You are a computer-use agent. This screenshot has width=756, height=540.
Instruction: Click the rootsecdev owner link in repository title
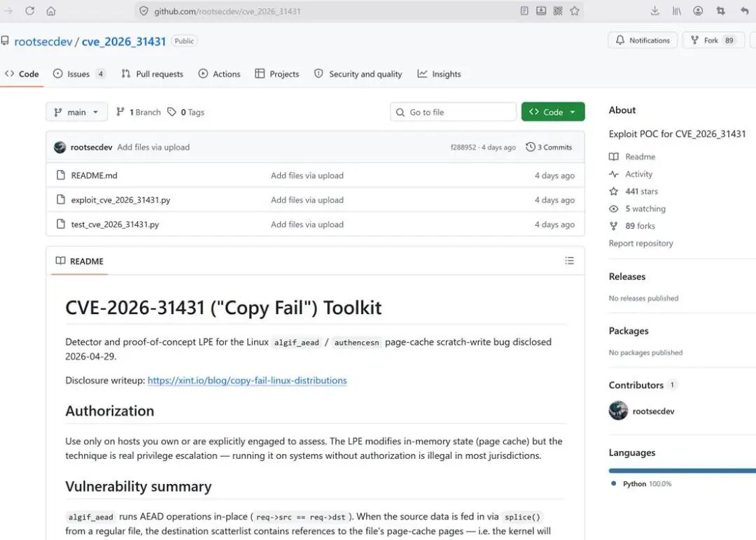coord(43,41)
